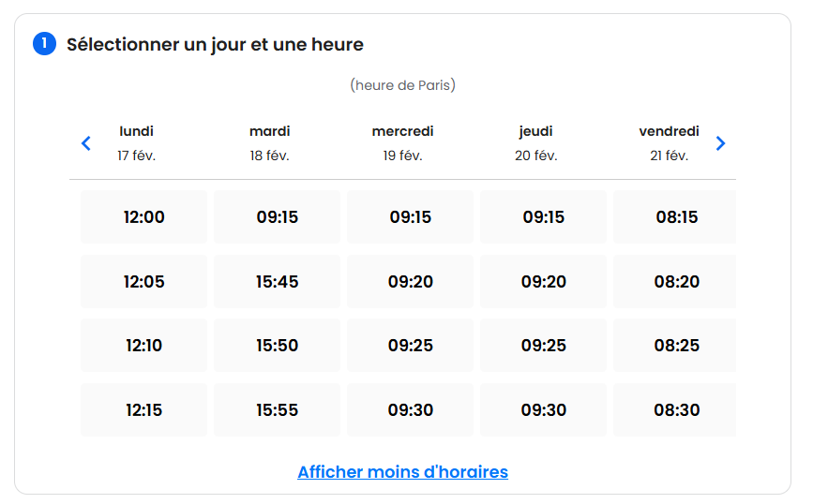This screenshot has height=504, width=813.
Task: Click the blue step 1 badge
Action: pos(45,43)
